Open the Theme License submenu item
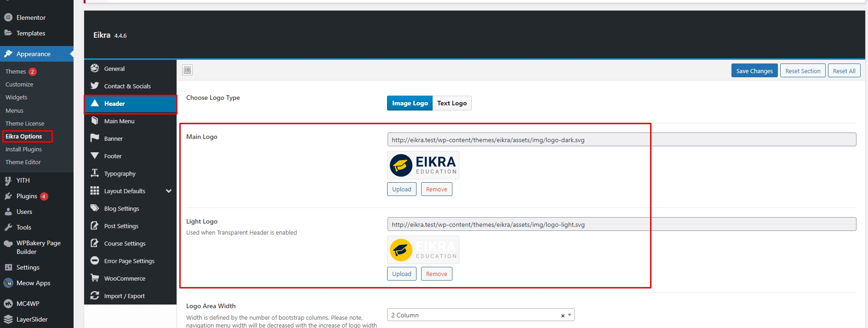This screenshot has height=328, width=868. pyautogui.click(x=25, y=123)
